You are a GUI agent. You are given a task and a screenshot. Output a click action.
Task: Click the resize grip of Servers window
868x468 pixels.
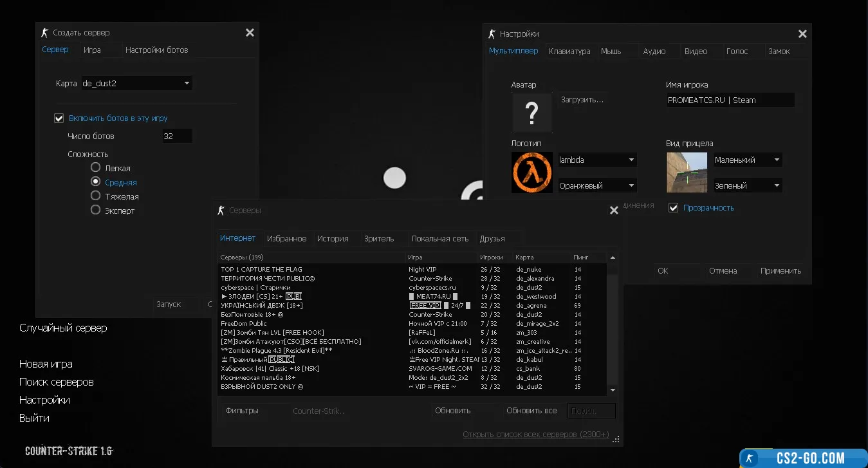(616, 440)
